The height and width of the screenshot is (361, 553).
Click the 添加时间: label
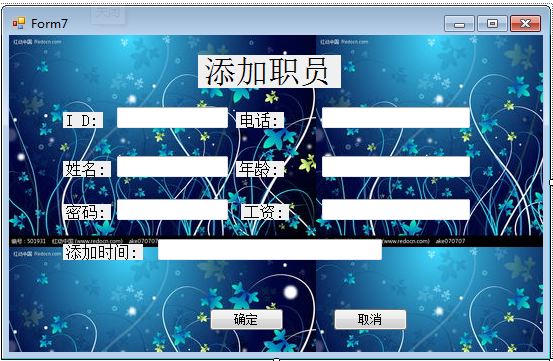tap(103, 252)
